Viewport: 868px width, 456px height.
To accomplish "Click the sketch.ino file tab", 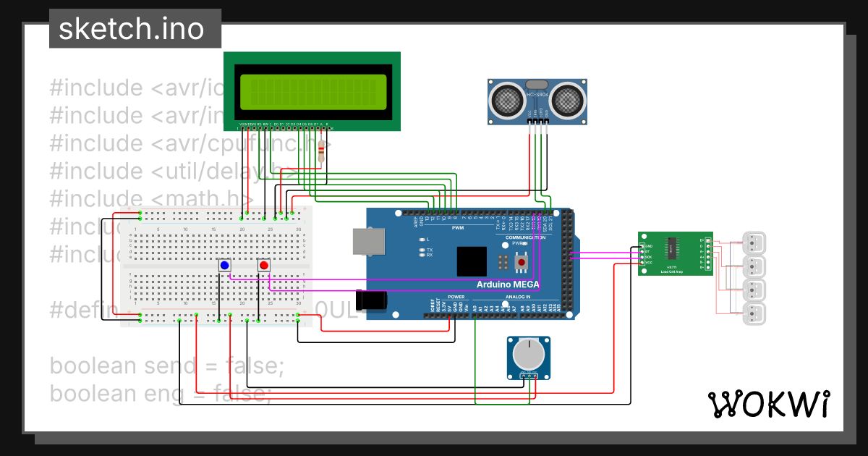I will point(135,29).
